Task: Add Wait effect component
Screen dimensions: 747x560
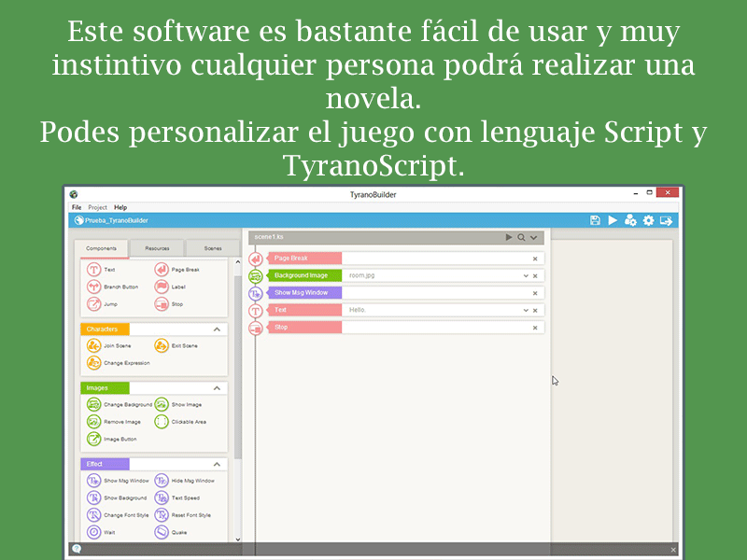Action: 101,532
